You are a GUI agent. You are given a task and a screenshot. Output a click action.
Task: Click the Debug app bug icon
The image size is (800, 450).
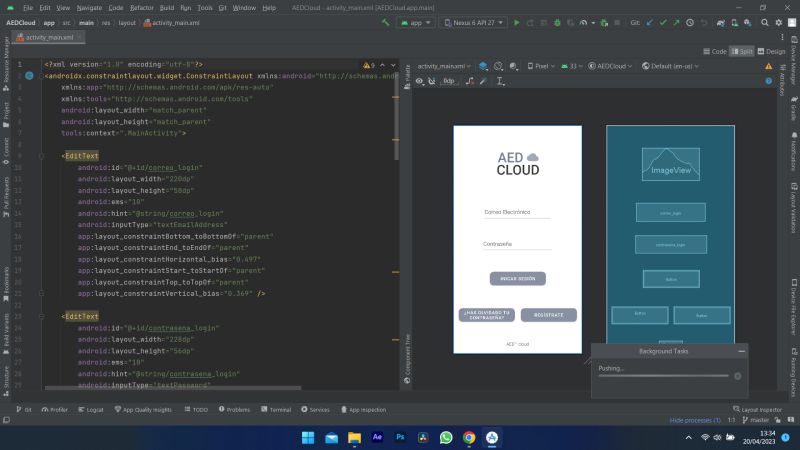557,23
